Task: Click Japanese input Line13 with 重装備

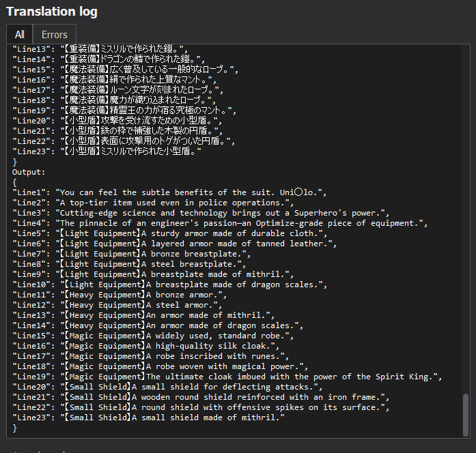Action: tap(100, 49)
